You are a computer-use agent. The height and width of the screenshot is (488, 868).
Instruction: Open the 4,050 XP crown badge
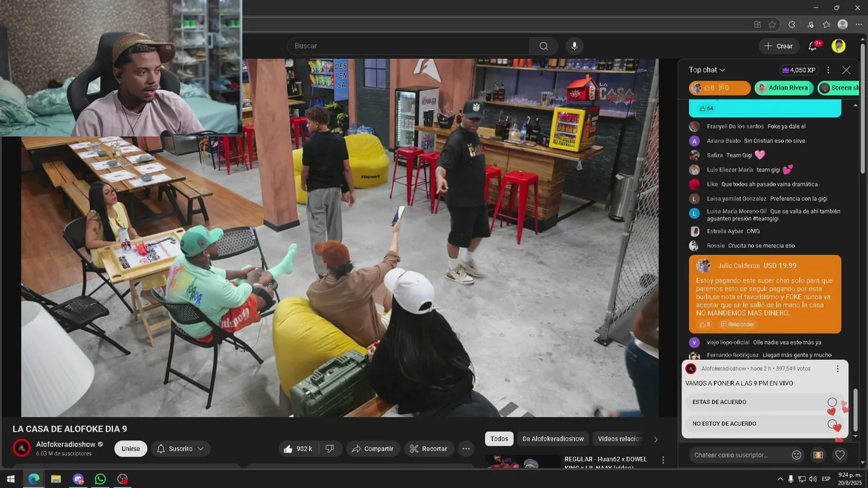coord(799,70)
